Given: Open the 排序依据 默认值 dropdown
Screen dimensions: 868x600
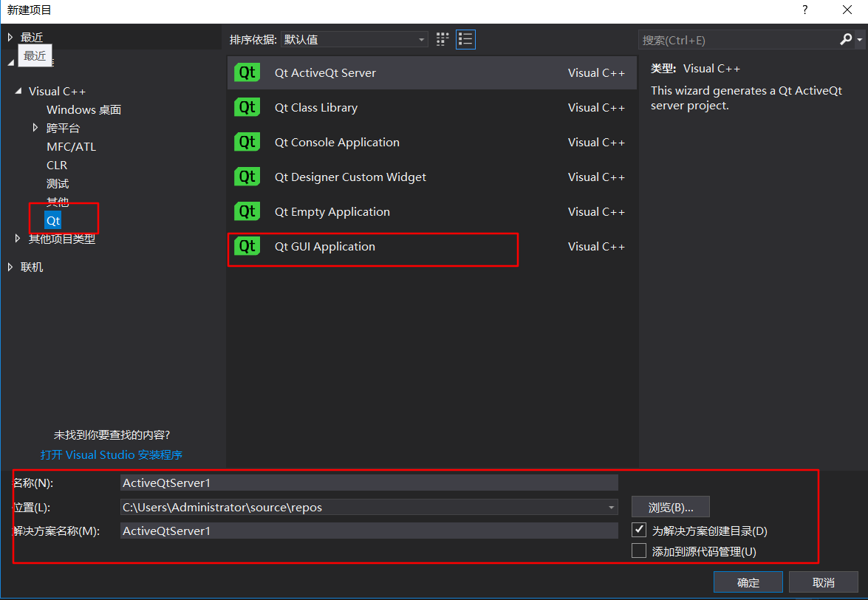Looking at the screenshot, I should pyautogui.click(x=355, y=39).
